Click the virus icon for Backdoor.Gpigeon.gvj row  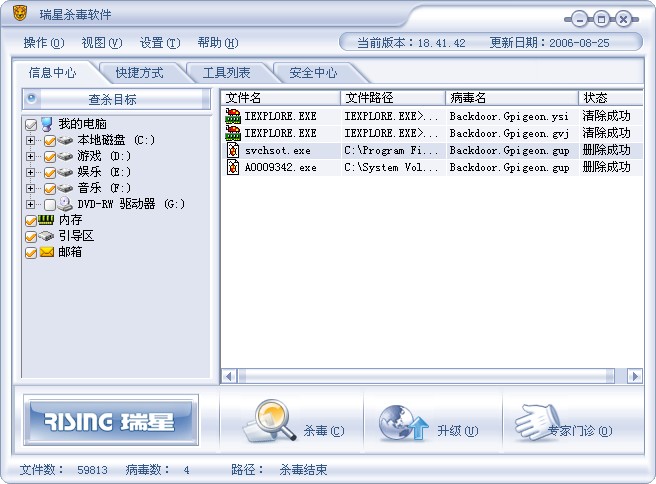click(x=233, y=133)
